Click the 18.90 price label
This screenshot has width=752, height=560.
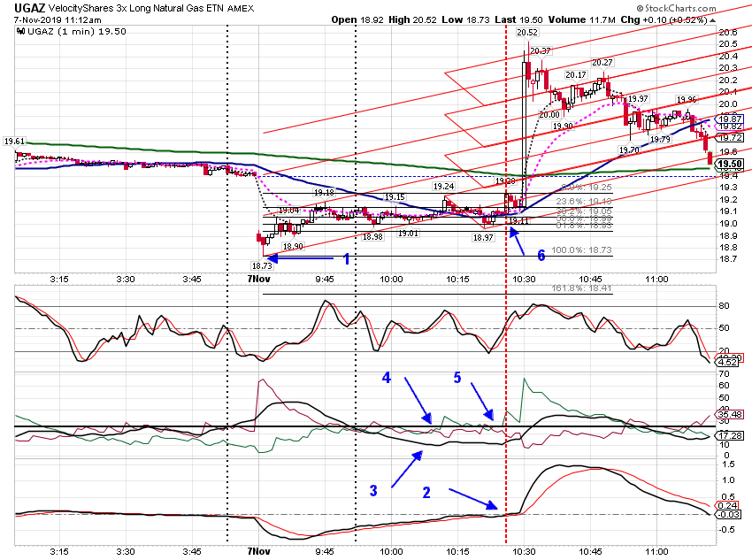[x=293, y=247]
